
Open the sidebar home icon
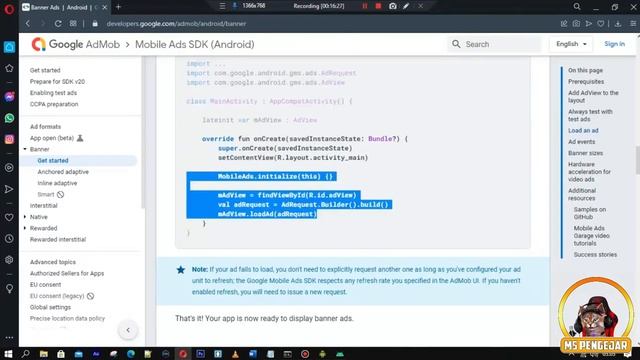(x=9, y=47)
